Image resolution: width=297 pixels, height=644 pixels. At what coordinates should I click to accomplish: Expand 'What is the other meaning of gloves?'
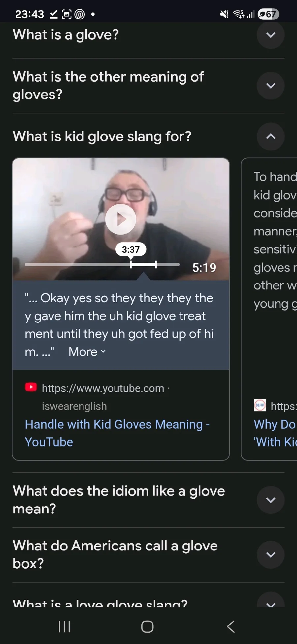coord(271,86)
